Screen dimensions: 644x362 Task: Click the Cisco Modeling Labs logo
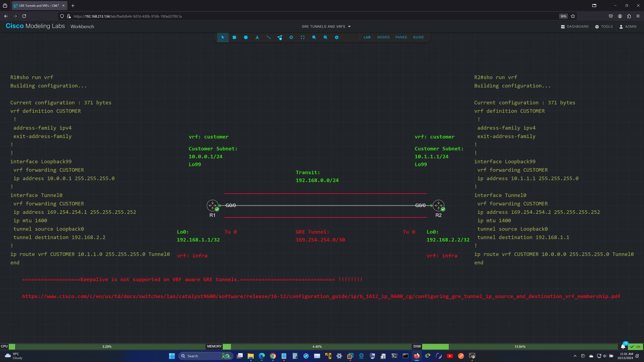[x=35, y=26]
